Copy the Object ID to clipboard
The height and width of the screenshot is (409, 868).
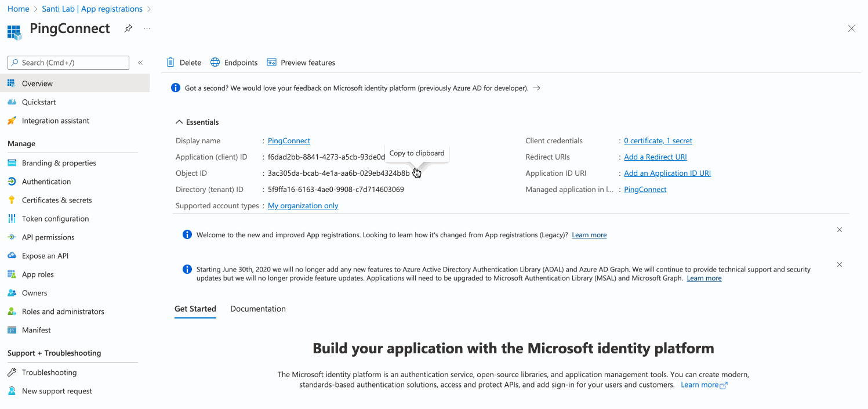416,172
